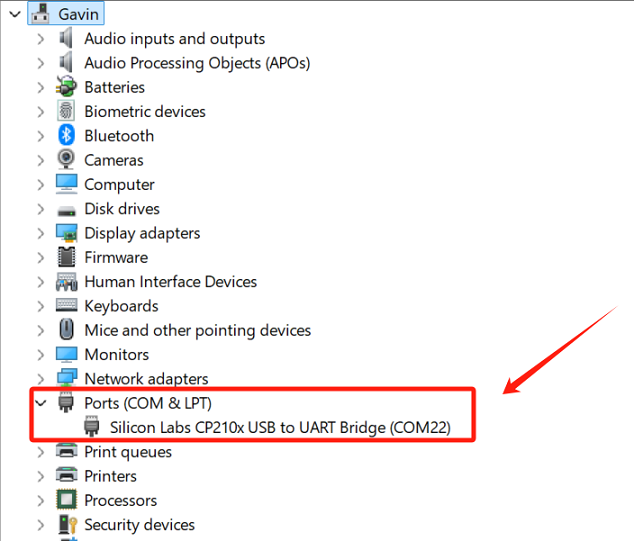Click the Display adapters icon
634x541 pixels.
tap(67, 233)
